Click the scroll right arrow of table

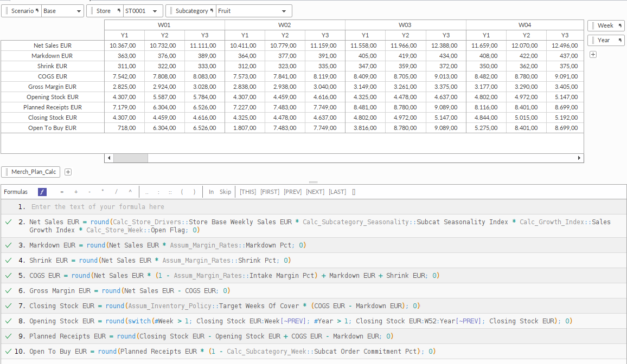(579, 158)
